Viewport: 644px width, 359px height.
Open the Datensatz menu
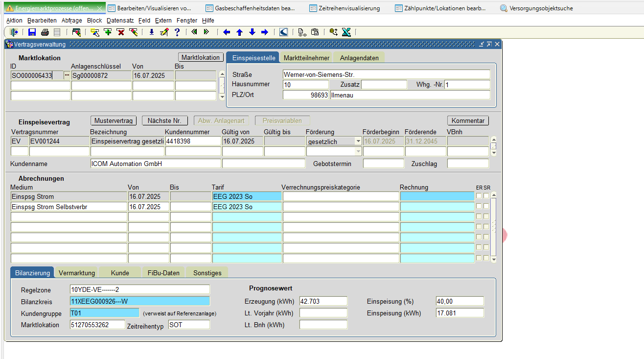(x=120, y=21)
